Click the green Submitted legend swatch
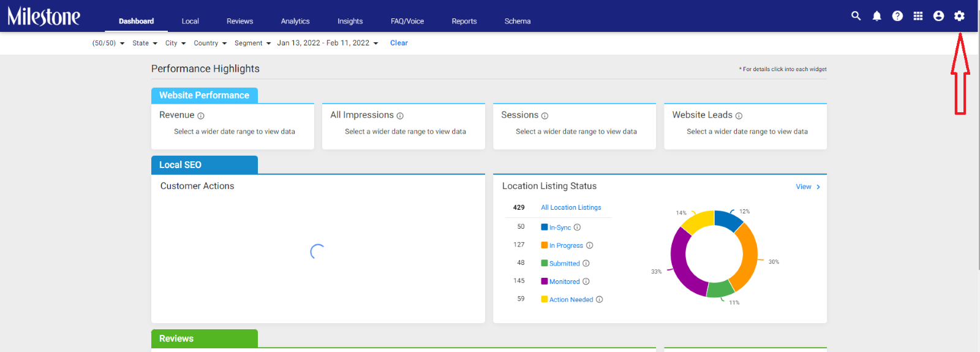 click(x=544, y=263)
